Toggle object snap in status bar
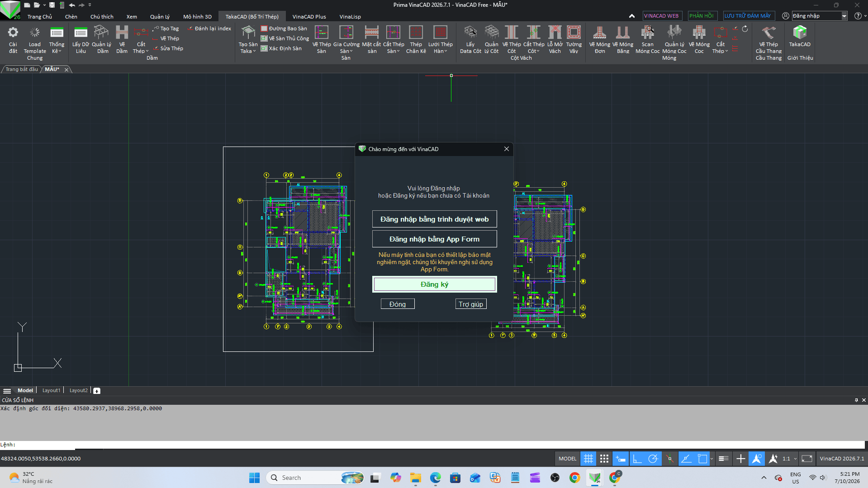Screen dimensions: 868x488 pos(702,459)
